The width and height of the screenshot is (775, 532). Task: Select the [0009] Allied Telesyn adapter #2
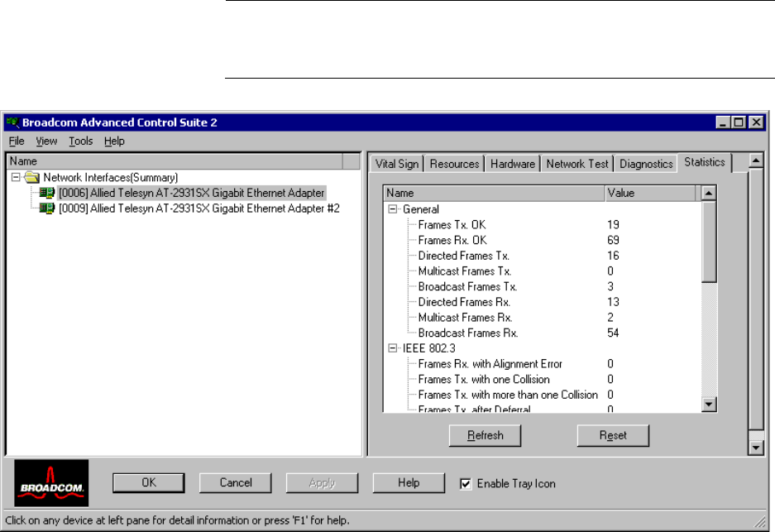pos(199,208)
